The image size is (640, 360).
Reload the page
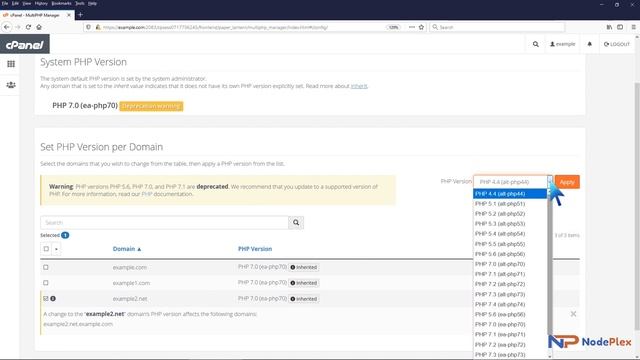tap(28, 27)
